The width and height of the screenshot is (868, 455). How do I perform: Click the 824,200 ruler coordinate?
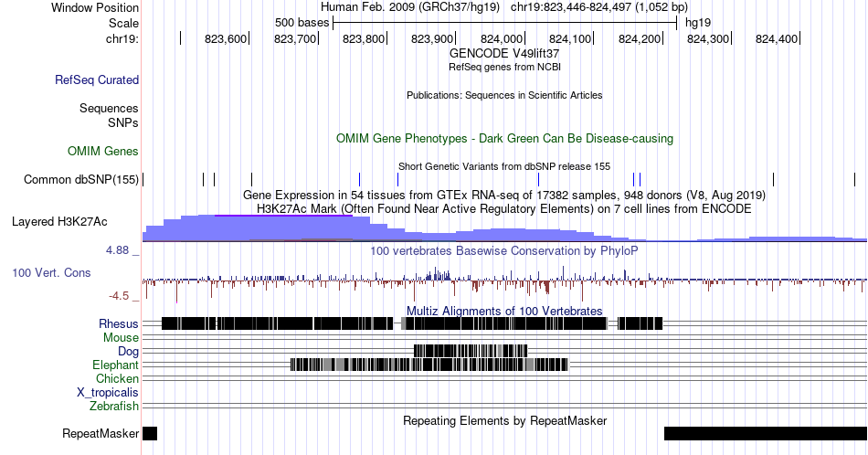click(640, 38)
